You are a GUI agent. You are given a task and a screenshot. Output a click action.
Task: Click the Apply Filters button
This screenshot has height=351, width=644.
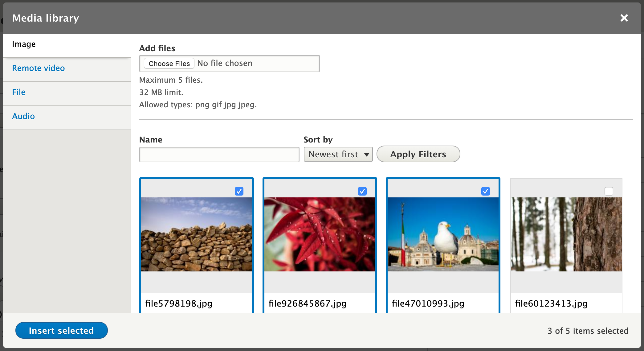[x=418, y=154]
